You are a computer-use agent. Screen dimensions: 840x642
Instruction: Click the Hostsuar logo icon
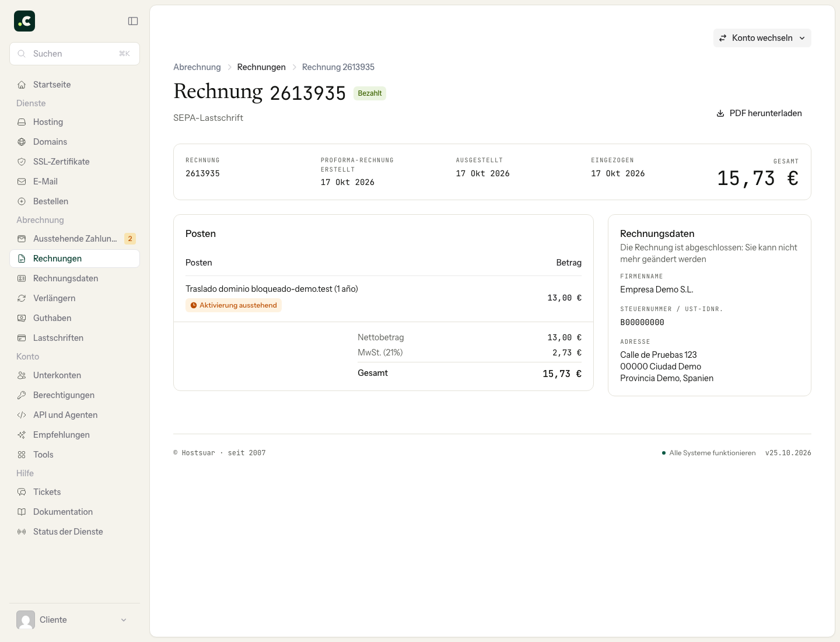[24, 21]
